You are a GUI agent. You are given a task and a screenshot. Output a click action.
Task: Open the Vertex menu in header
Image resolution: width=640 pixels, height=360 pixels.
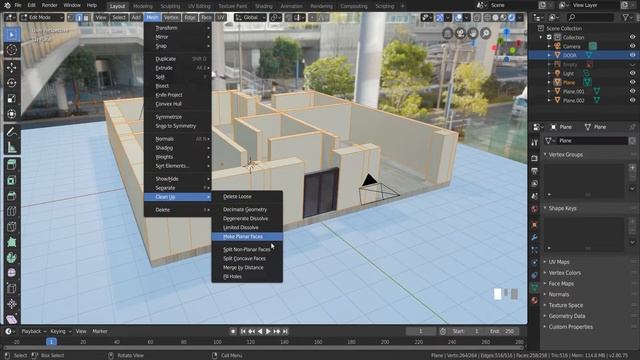point(171,18)
